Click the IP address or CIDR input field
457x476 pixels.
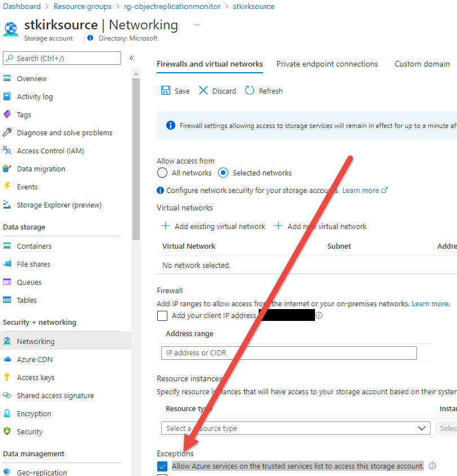[289, 352]
